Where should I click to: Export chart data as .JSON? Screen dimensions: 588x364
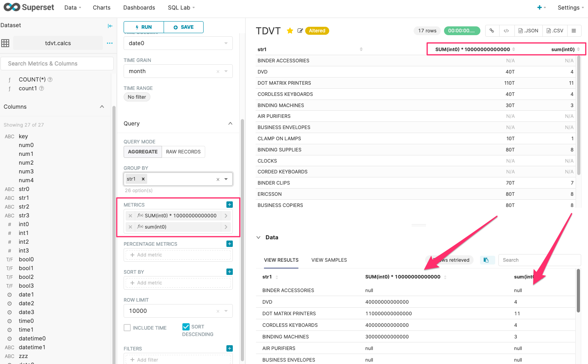pos(528,31)
